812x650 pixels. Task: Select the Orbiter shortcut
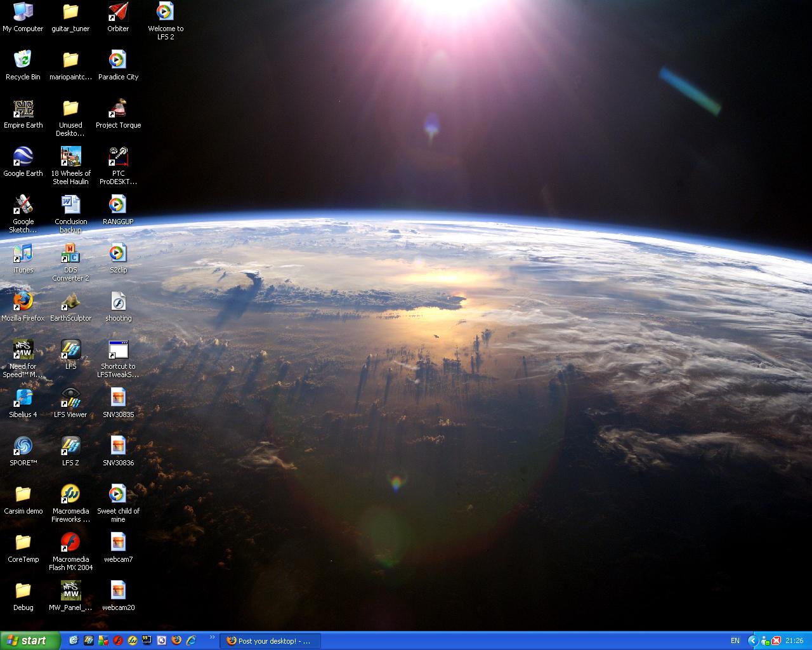[118, 17]
